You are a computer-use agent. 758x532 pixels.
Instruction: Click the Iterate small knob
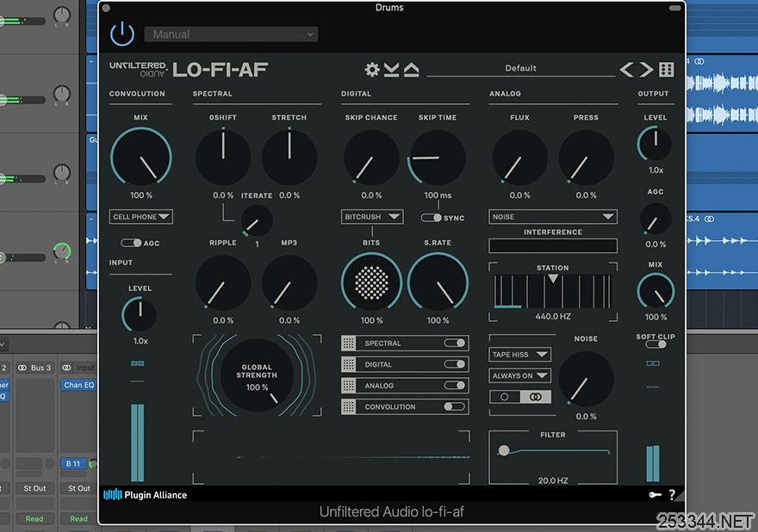(256, 220)
